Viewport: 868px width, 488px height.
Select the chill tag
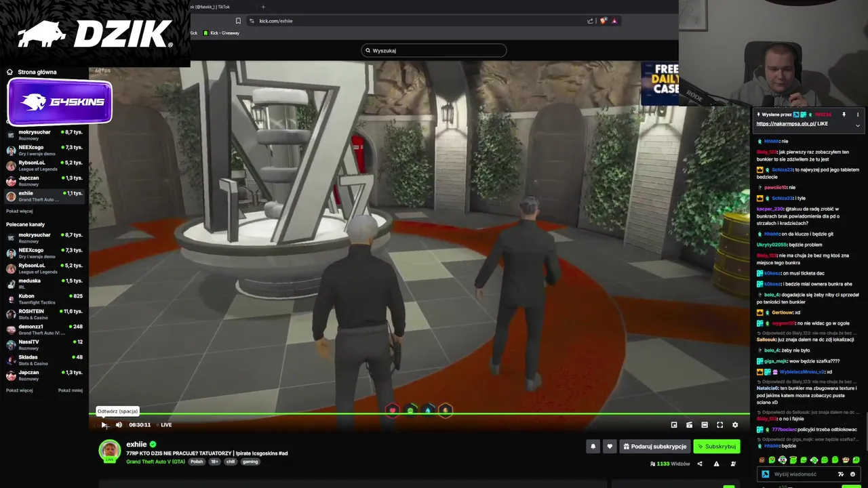[x=231, y=462]
